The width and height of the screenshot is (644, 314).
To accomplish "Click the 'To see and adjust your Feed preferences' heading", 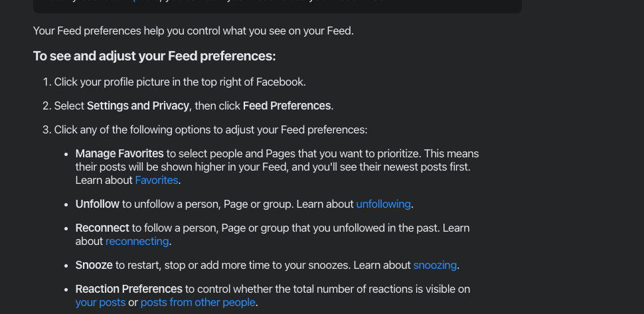I will pos(155,56).
